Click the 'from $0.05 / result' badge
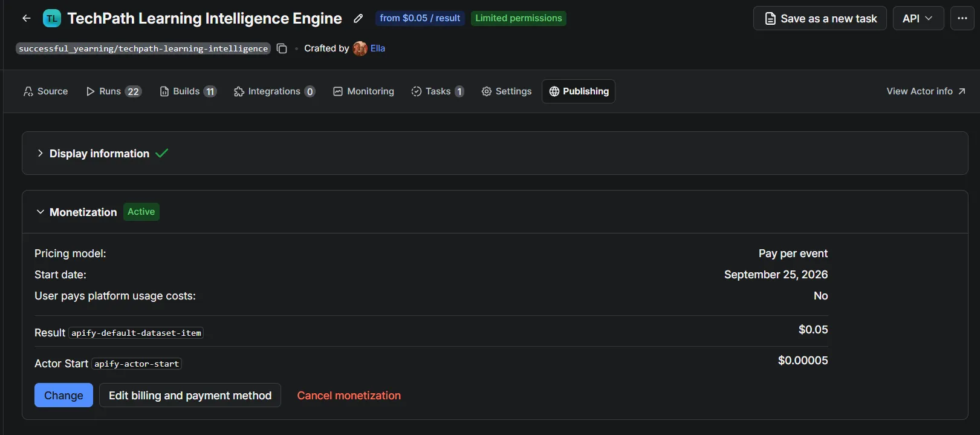Screen dimensions: 980x435 coord(420,18)
